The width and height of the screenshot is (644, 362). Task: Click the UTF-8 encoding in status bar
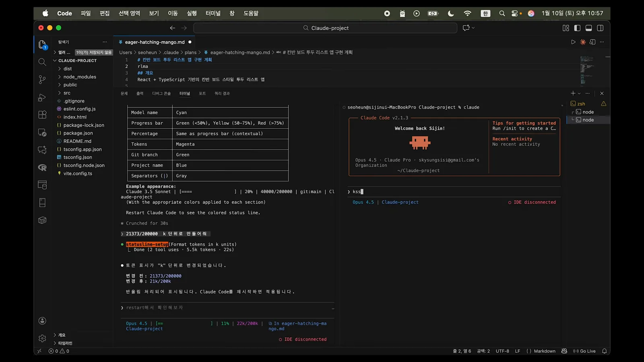[x=502, y=351]
